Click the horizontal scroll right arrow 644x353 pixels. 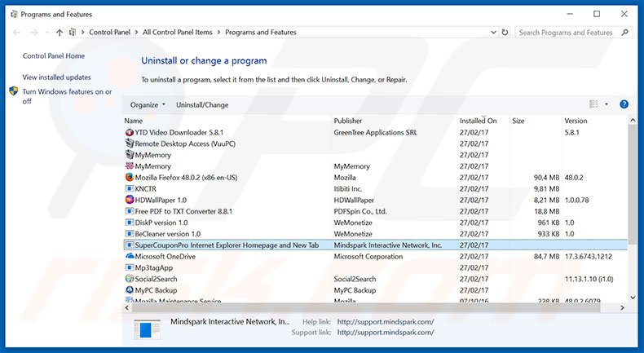[623, 307]
